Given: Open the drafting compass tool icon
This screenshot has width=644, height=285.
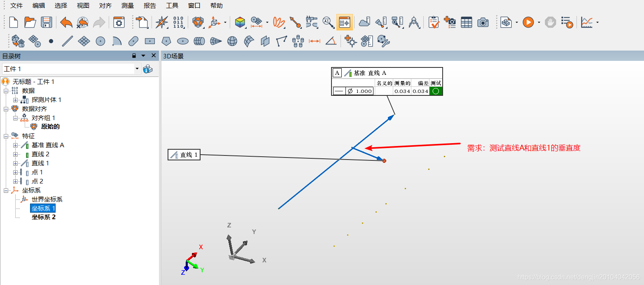Looking at the screenshot, I should point(414,22).
